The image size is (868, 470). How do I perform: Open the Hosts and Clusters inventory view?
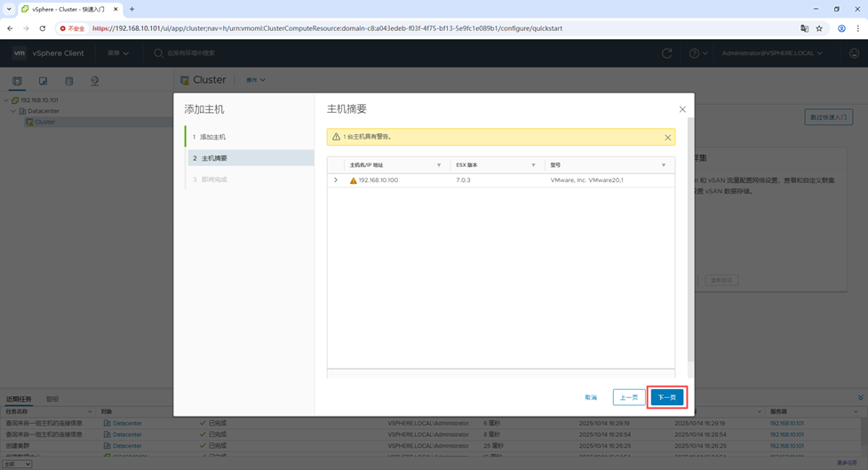click(17, 81)
